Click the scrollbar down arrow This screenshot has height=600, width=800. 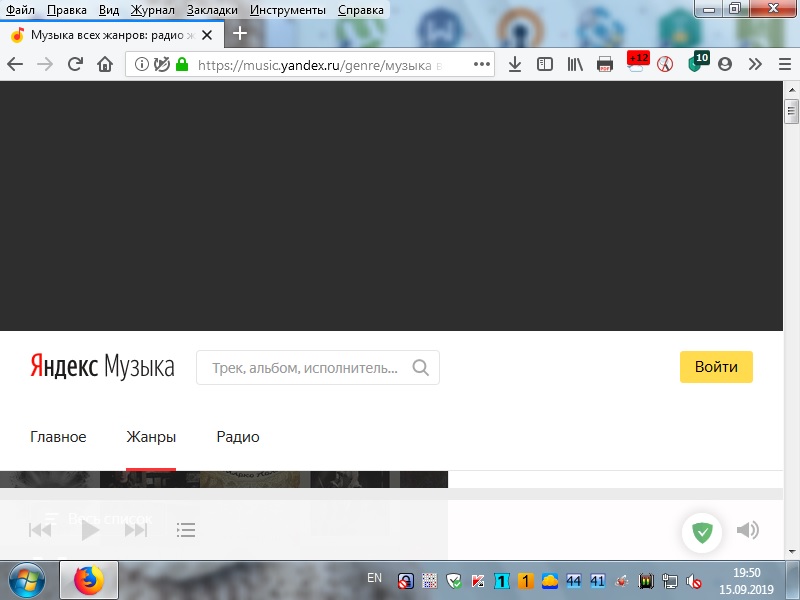pyautogui.click(x=791, y=552)
